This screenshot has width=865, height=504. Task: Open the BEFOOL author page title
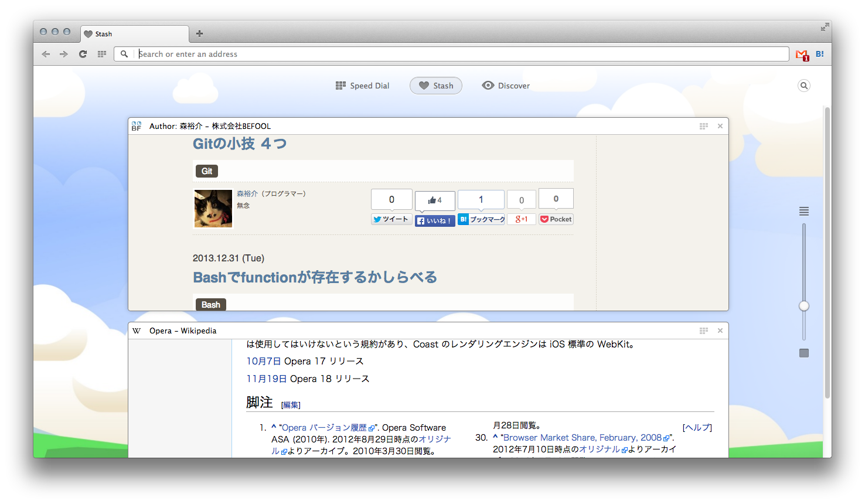(x=210, y=126)
